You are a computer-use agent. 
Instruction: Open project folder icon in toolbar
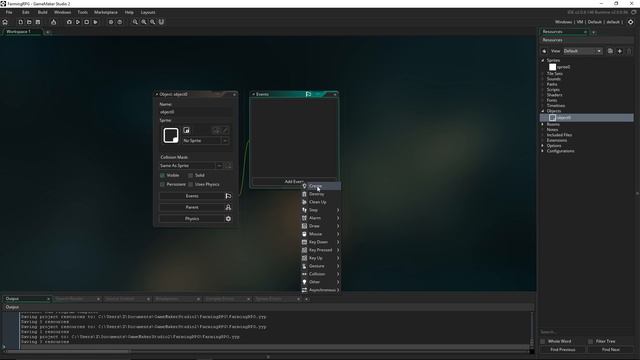click(29, 22)
